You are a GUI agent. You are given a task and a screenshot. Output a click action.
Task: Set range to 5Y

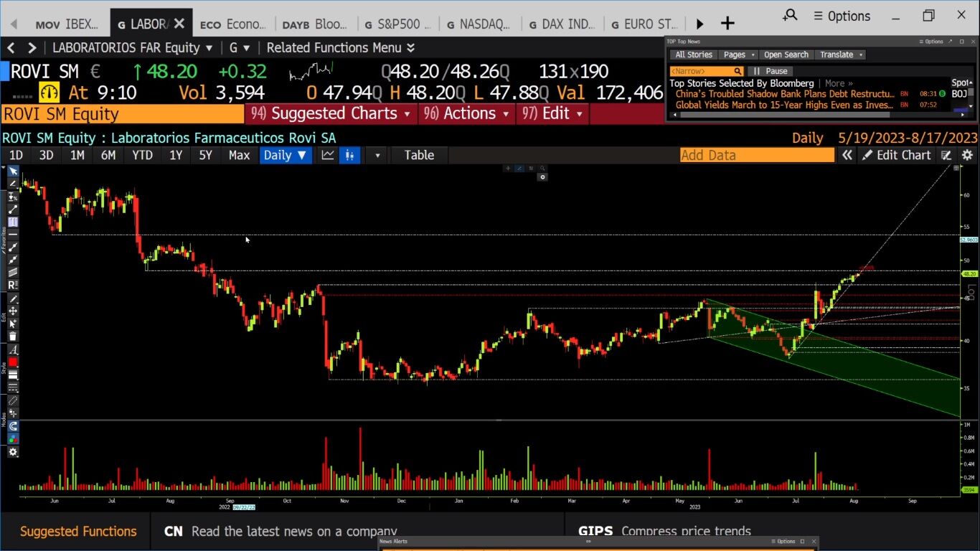point(206,155)
